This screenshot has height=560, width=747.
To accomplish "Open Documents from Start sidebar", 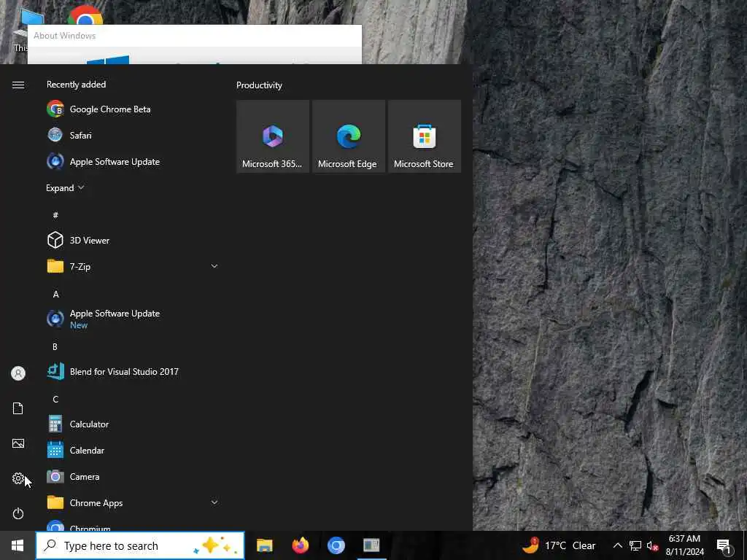I will [18, 408].
